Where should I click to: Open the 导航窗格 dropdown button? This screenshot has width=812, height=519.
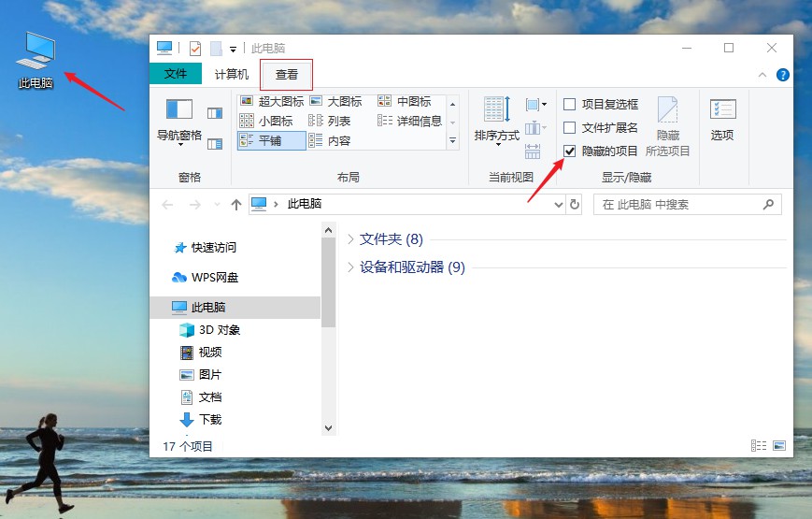(179, 123)
